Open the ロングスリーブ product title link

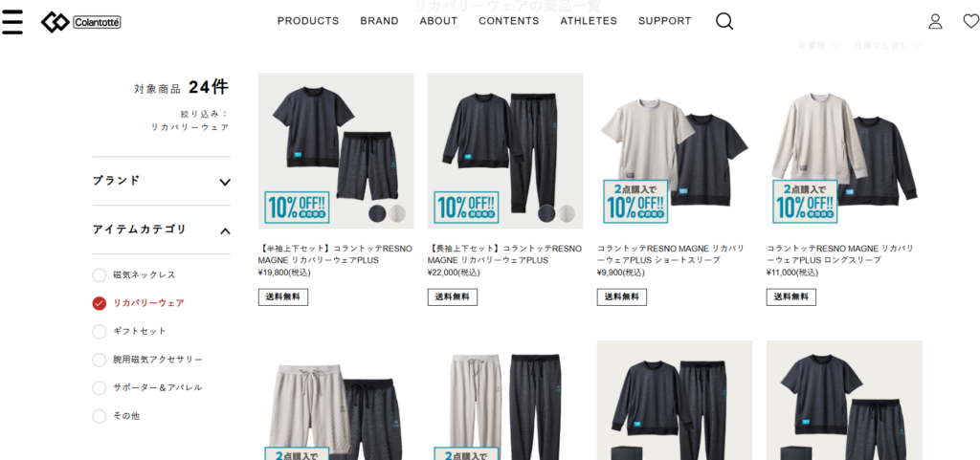pyautogui.click(x=840, y=254)
